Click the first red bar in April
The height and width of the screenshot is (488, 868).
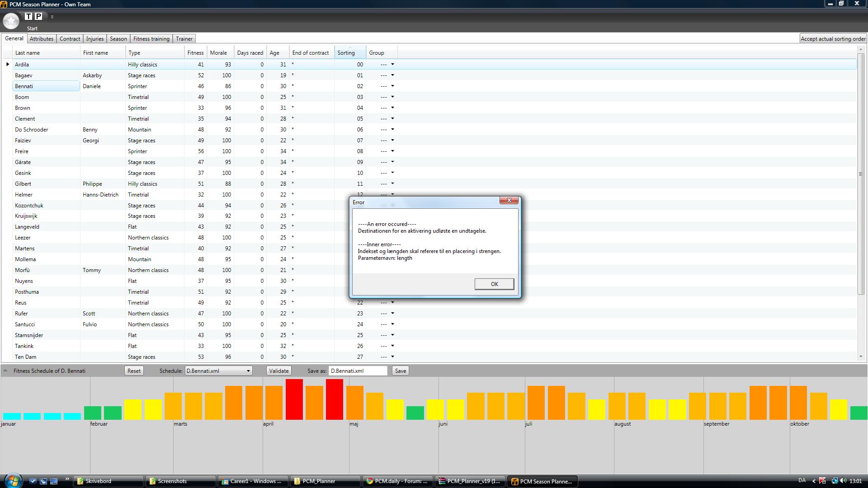(x=294, y=399)
